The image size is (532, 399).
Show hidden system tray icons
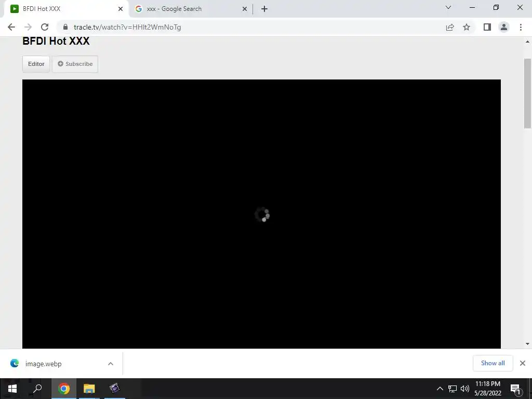pos(440,389)
